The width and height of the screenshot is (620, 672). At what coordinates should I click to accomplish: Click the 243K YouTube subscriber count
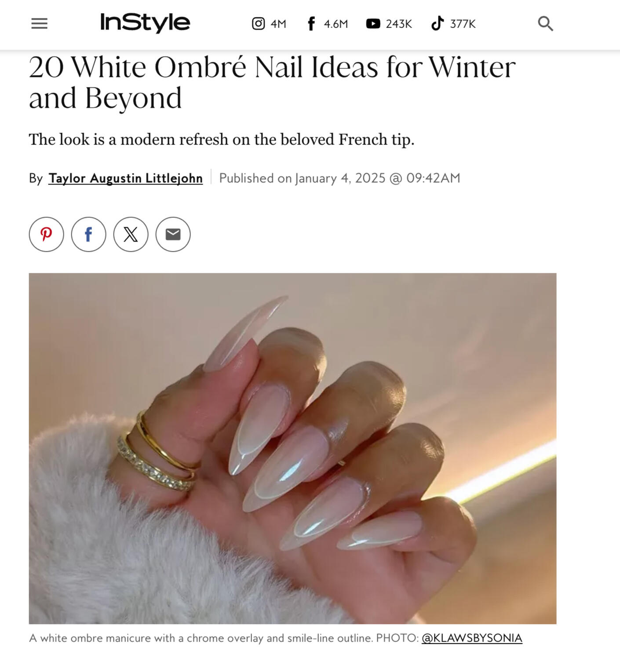pos(398,24)
